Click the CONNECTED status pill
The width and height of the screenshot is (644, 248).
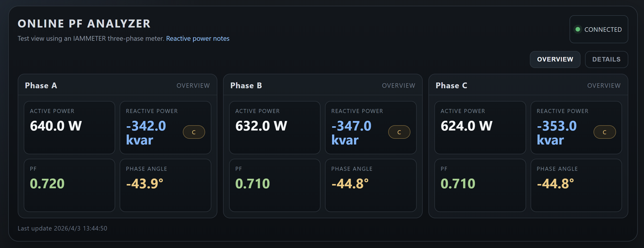[x=599, y=29]
